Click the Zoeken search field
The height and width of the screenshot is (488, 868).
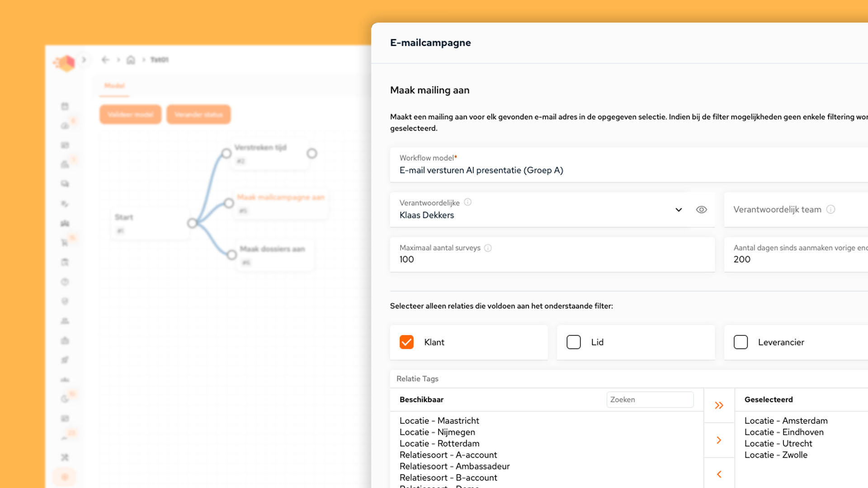point(650,399)
